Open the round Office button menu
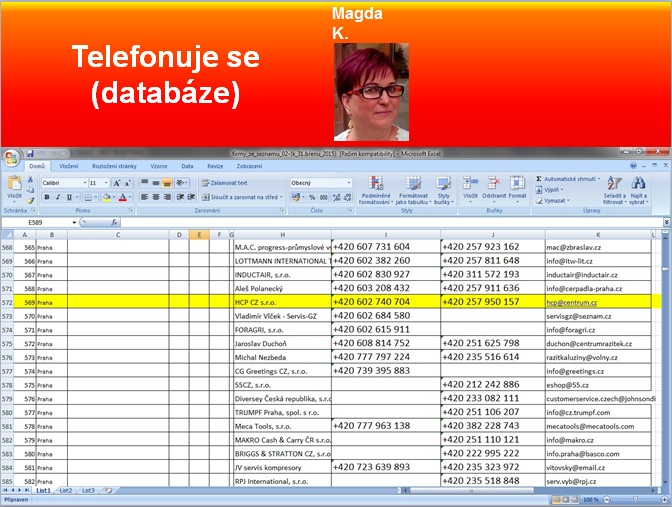This screenshot has width=672, height=507. (11, 158)
